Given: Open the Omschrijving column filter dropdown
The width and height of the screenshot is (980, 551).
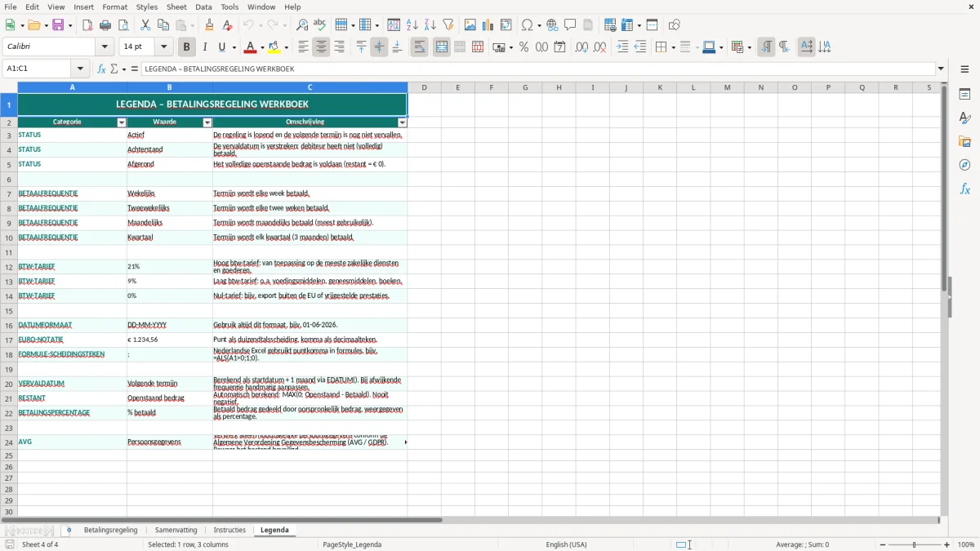Looking at the screenshot, I should (402, 122).
